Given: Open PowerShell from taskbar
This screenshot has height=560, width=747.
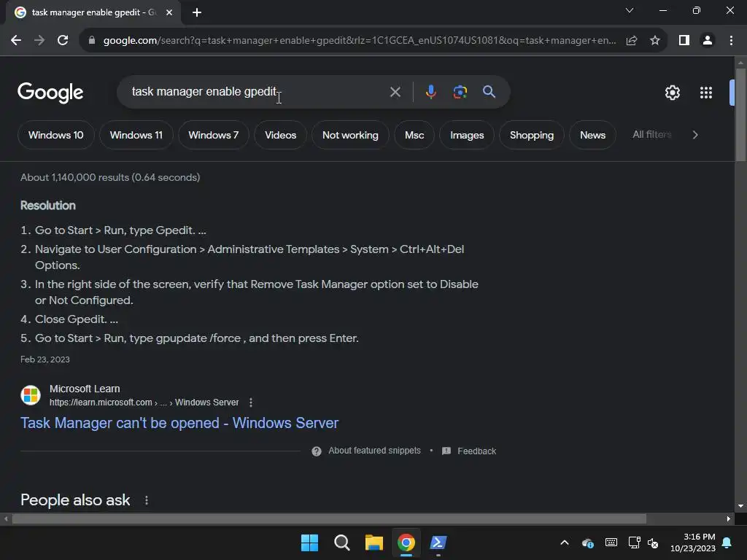Looking at the screenshot, I should pyautogui.click(x=438, y=542).
